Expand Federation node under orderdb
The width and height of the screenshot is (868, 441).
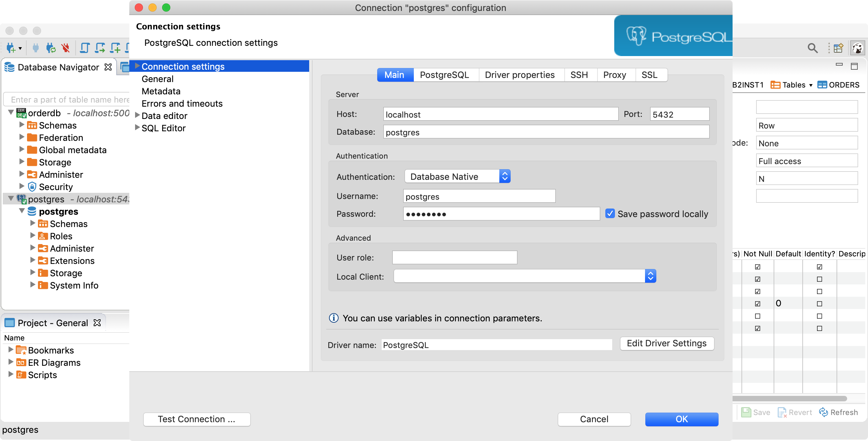coord(22,137)
